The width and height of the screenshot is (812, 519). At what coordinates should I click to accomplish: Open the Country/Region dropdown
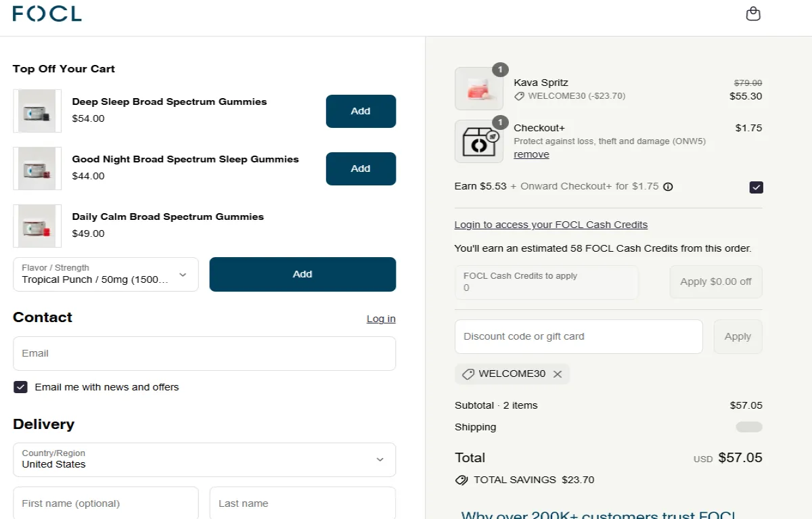click(x=204, y=459)
